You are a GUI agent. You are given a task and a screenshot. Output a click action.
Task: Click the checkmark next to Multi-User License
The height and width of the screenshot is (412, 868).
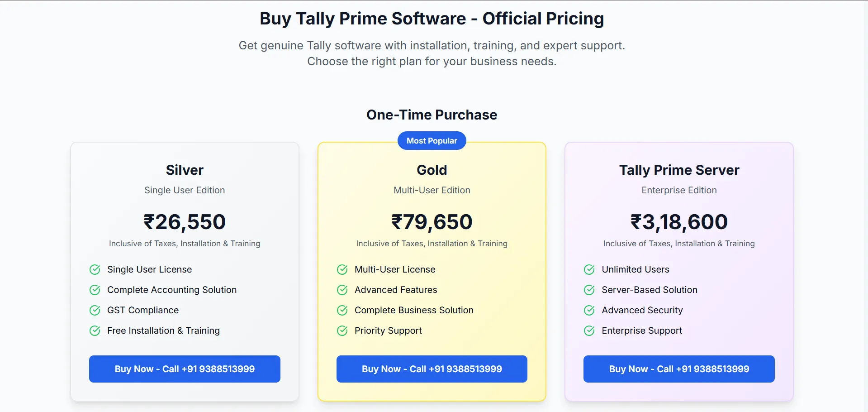[342, 269]
